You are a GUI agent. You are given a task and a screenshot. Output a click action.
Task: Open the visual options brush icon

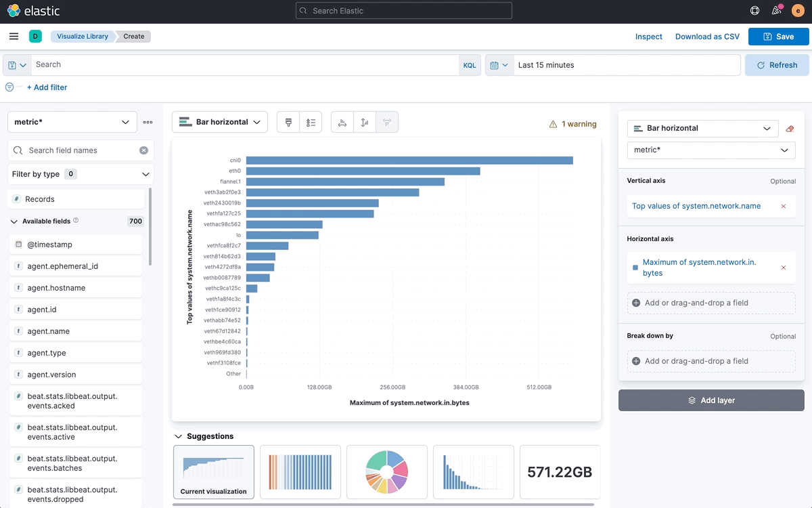(288, 123)
